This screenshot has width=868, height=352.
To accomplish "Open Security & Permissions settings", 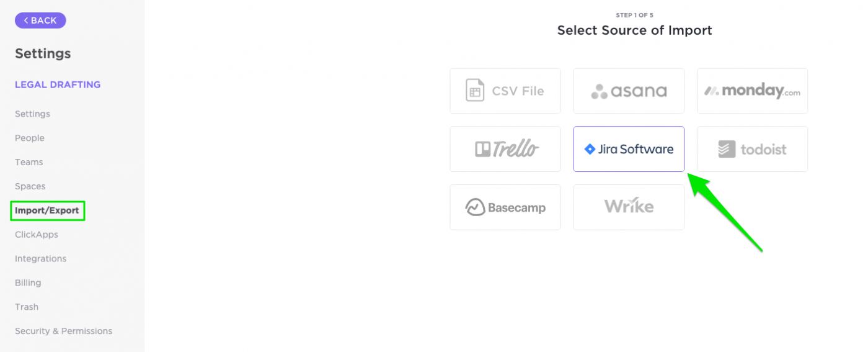I will [x=63, y=331].
